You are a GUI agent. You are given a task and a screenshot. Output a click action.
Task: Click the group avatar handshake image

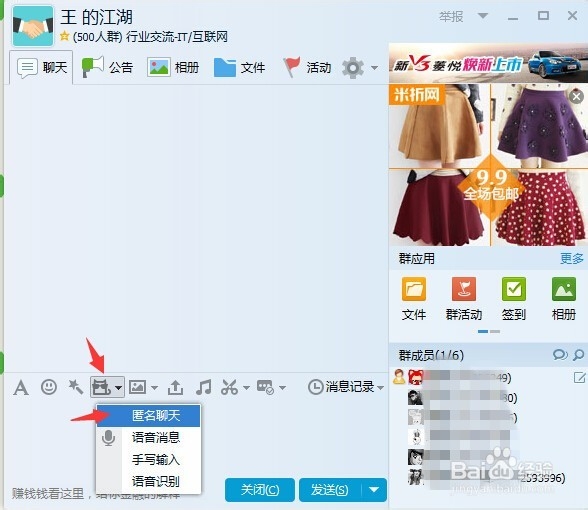click(x=33, y=26)
